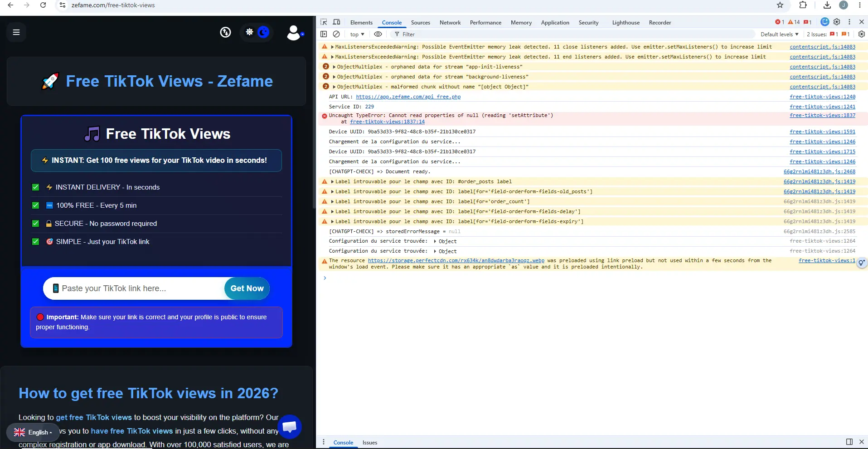Click the '2 Issues' button
The width and height of the screenshot is (868, 449).
828,34
